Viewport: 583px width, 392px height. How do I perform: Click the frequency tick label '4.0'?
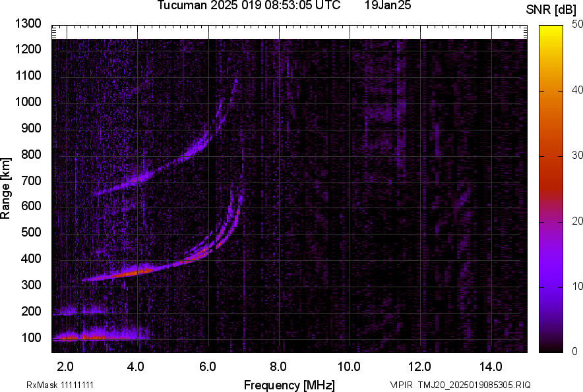tap(136, 367)
